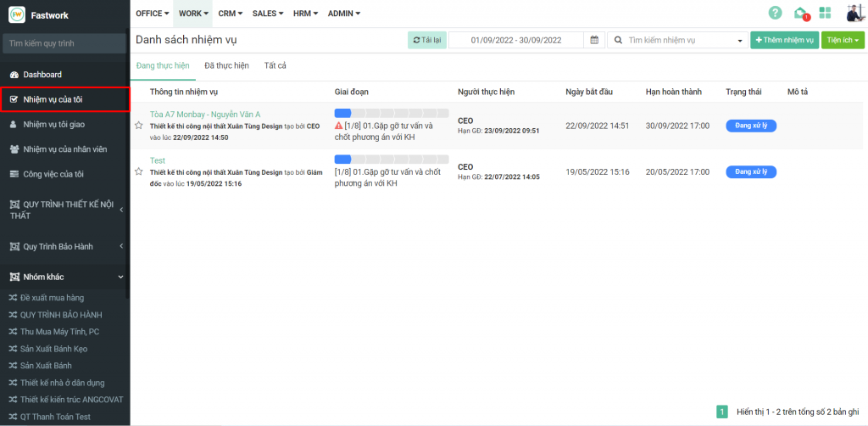Open the calendar date picker icon
868x426 pixels.
click(x=594, y=40)
